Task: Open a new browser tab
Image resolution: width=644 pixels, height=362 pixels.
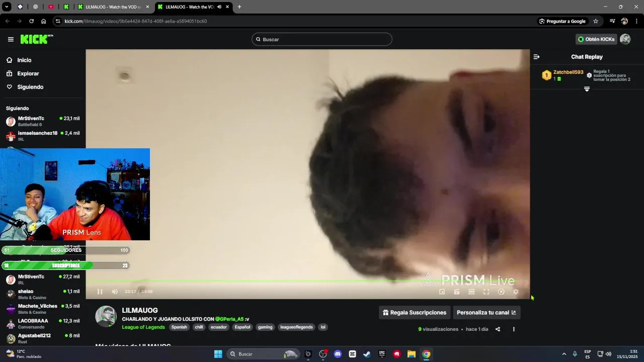Action: click(x=239, y=7)
